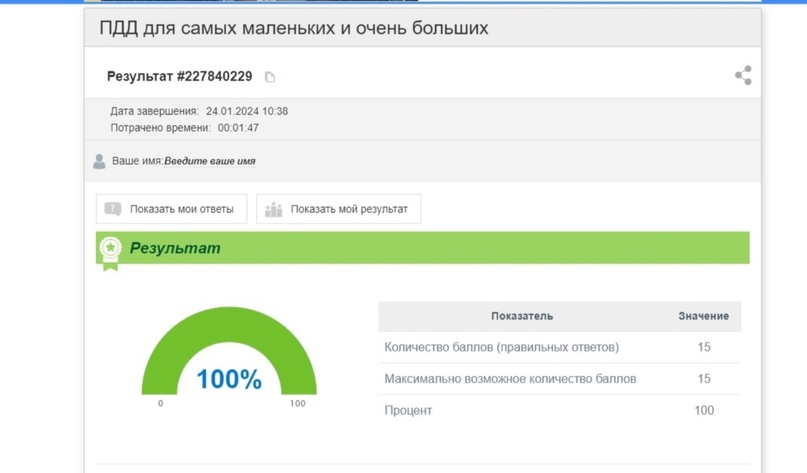The height and width of the screenshot is (473, 807).
Task: Click the 'Показатель' column header
Action: 522,316
